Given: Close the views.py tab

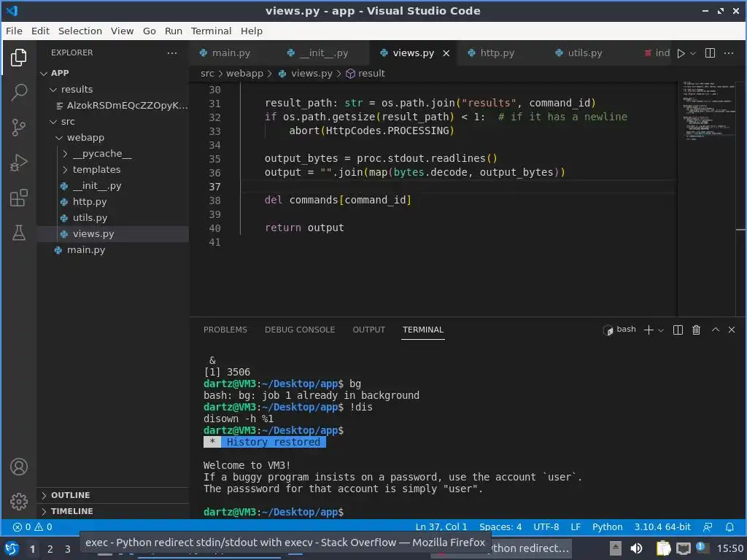Looking at the screenshot, I should (x=446, y=53).
